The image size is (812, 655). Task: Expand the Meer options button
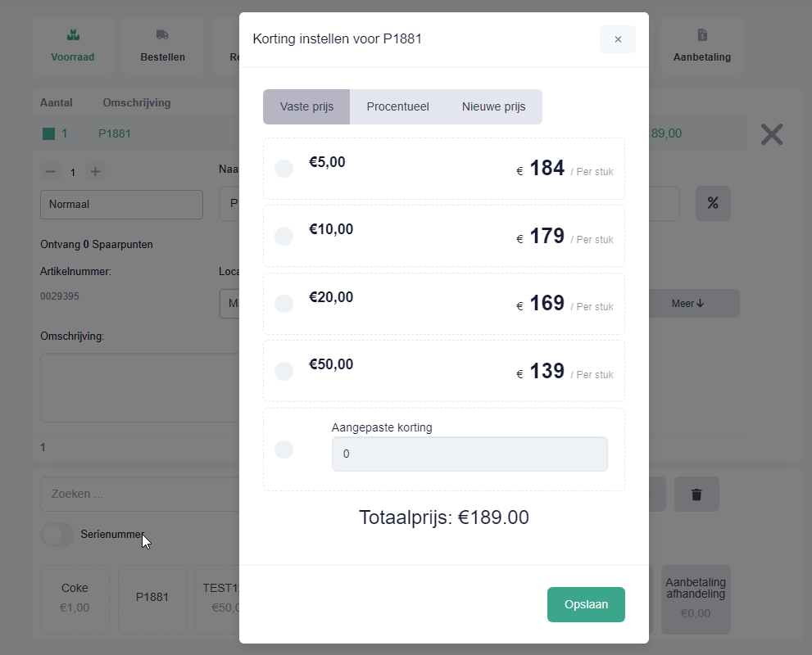tap(687, 304)
